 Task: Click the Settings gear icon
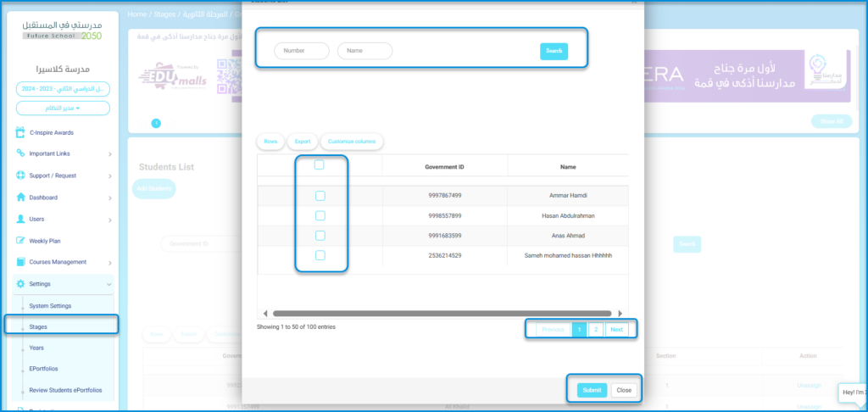point(20,284)
